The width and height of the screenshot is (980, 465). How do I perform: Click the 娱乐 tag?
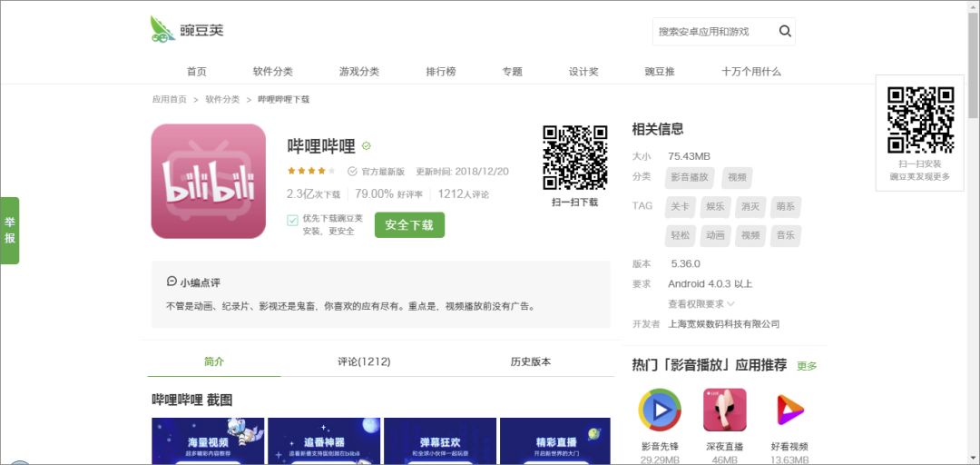point(715,206)
